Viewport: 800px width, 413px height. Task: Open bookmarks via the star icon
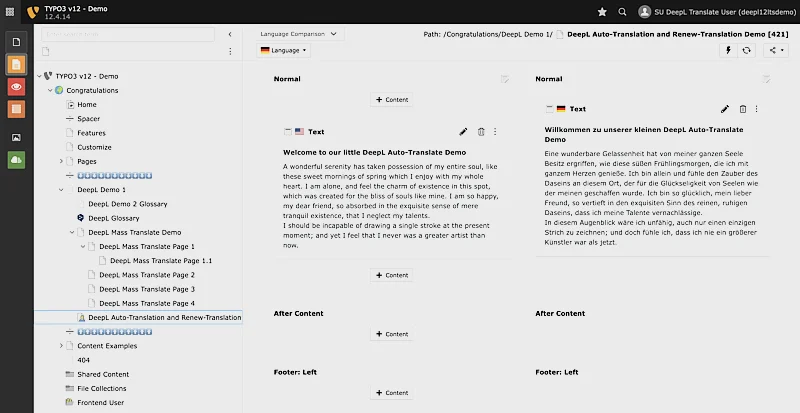602,12
